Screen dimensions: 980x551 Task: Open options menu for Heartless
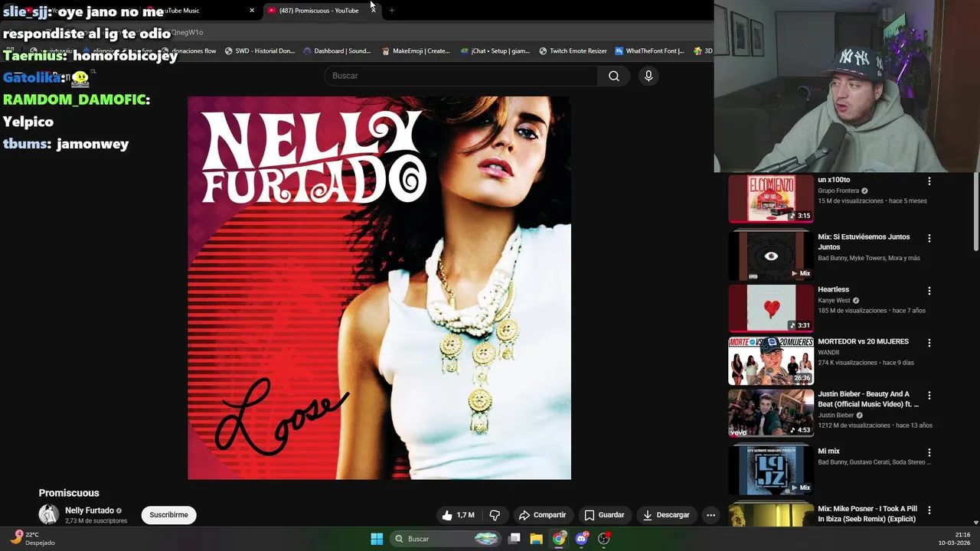click(929, 291)
